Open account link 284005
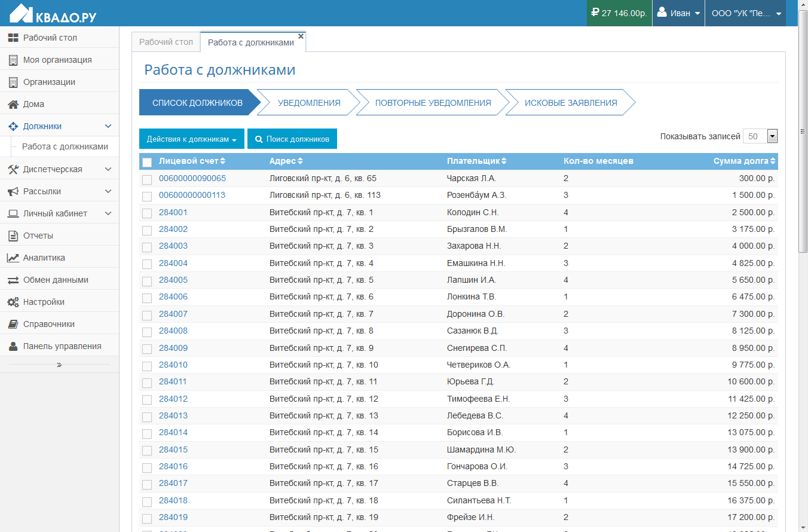 click(173, 280)
